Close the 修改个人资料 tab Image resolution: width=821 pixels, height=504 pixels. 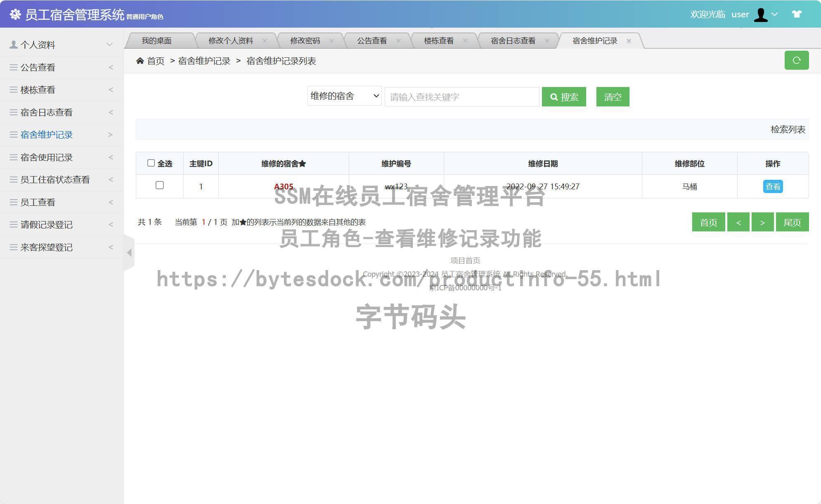pyautogui.click(x=265, y=41)
